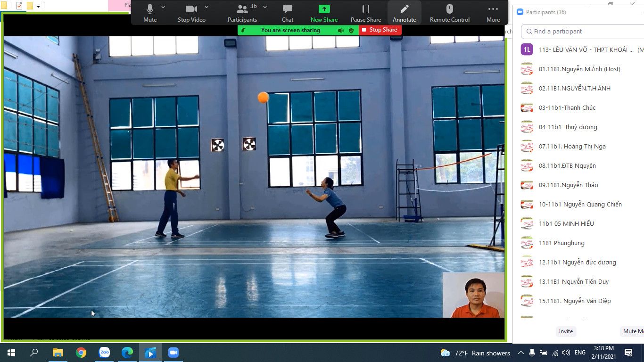
Task: Expand the Participants options arrow
Action: point(265,7)
